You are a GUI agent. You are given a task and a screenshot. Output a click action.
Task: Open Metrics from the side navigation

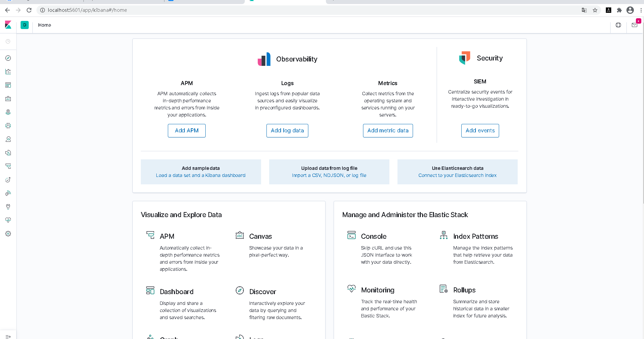(8, 139)
